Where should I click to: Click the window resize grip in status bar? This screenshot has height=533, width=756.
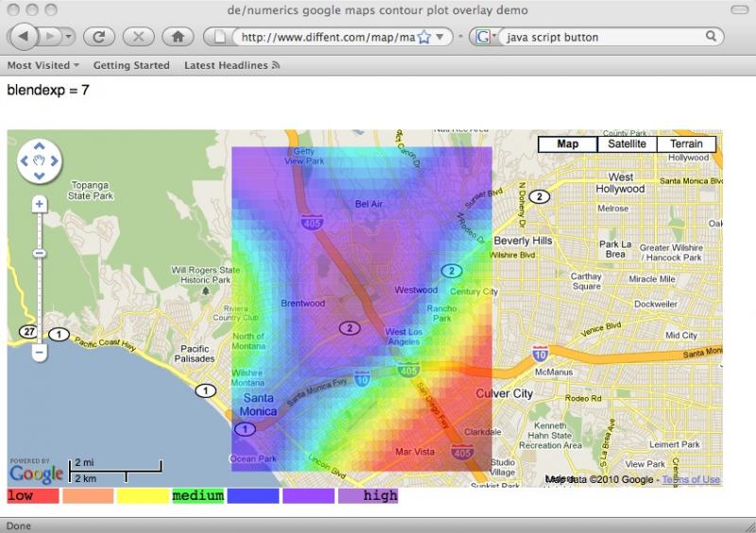pyautogui.click(x=750, y=527)
